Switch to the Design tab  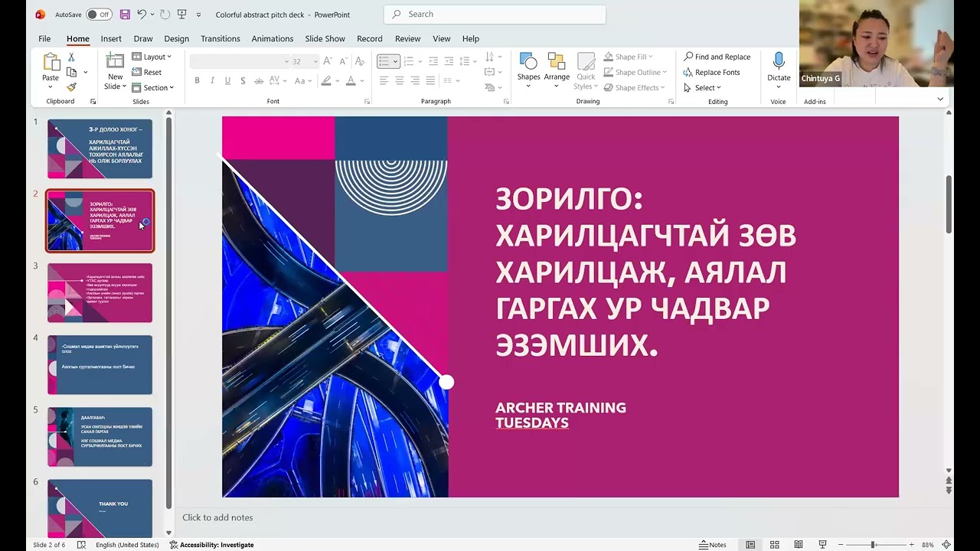pos(176,38)
